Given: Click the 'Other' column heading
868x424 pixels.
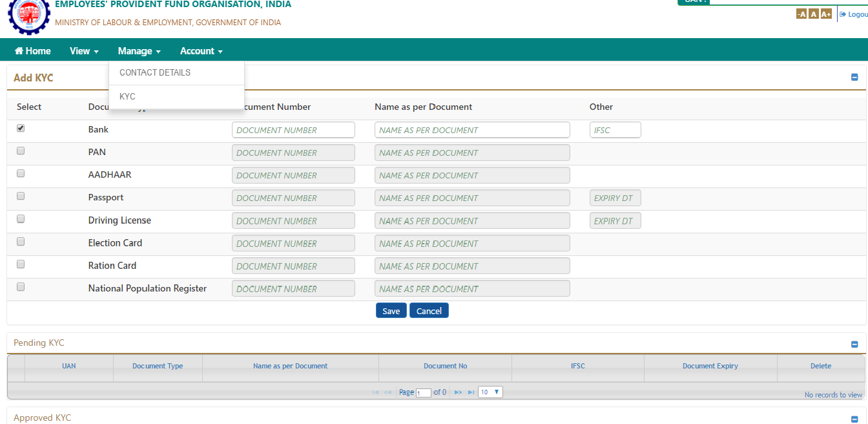Looking at the screenshot, I should 601,107.
